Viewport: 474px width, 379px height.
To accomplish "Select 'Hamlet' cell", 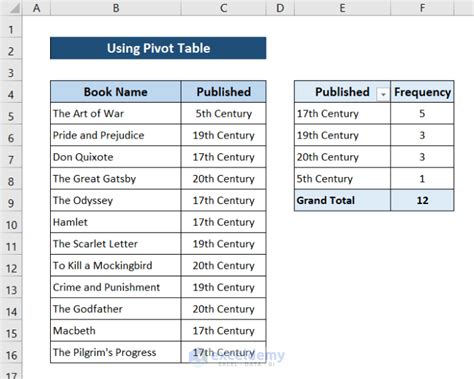I will (x=116, y=222).
